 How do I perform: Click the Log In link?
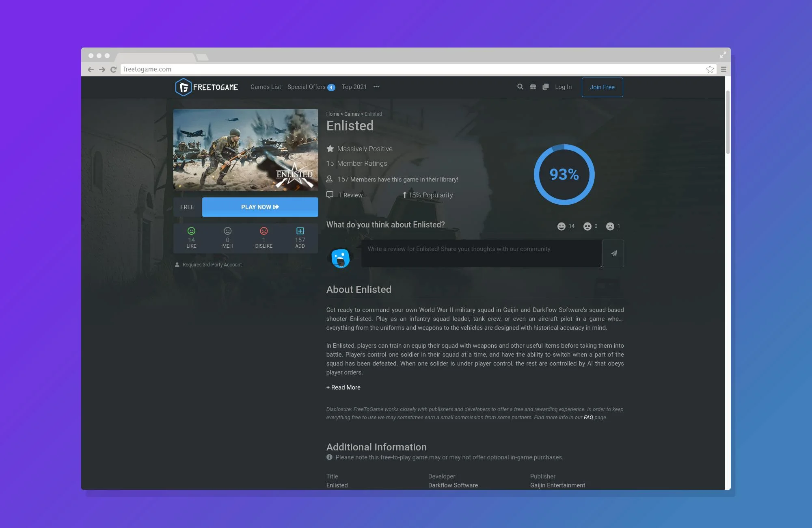click(x=563, y=87)
